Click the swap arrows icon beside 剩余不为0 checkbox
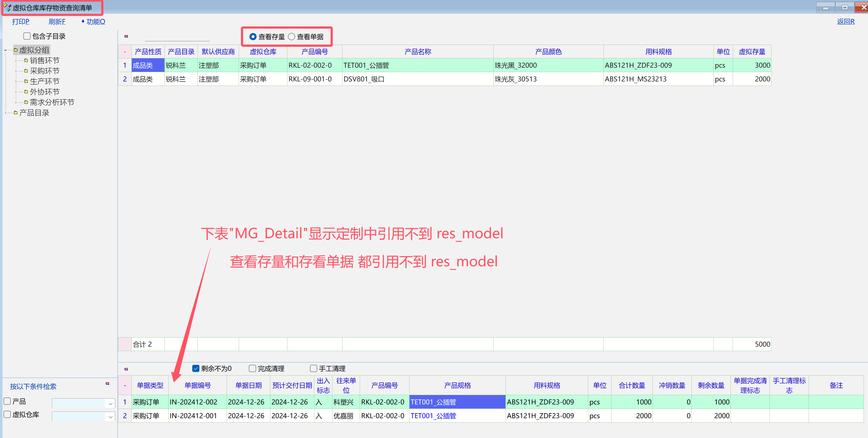The height and width of the screenshot is (438, 868). click(126, 369)
